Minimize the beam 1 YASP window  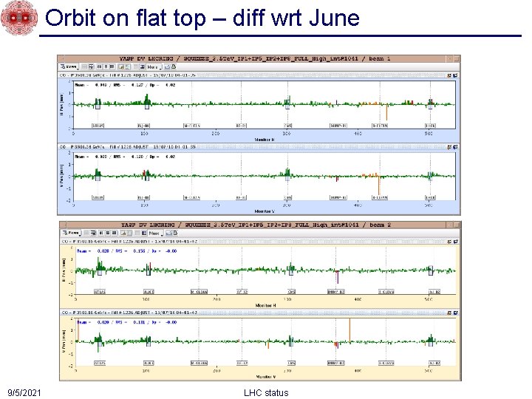[450, 58]
